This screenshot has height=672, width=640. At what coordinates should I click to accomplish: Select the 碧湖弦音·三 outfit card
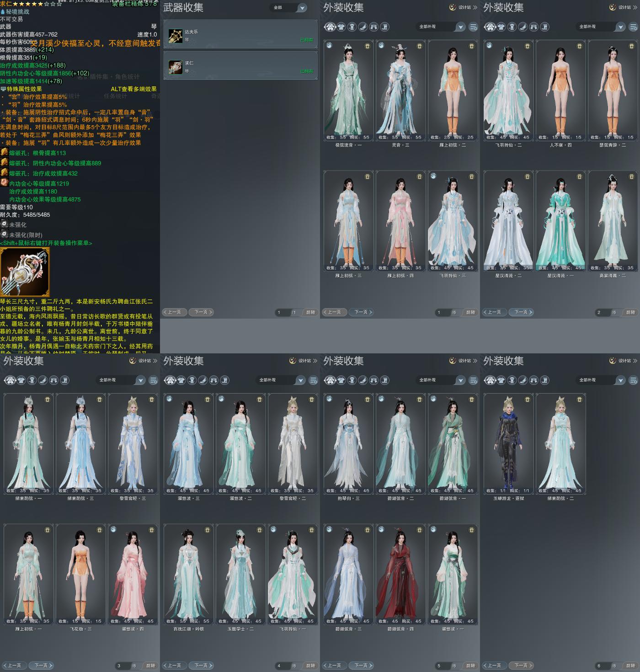coord(348,574)
